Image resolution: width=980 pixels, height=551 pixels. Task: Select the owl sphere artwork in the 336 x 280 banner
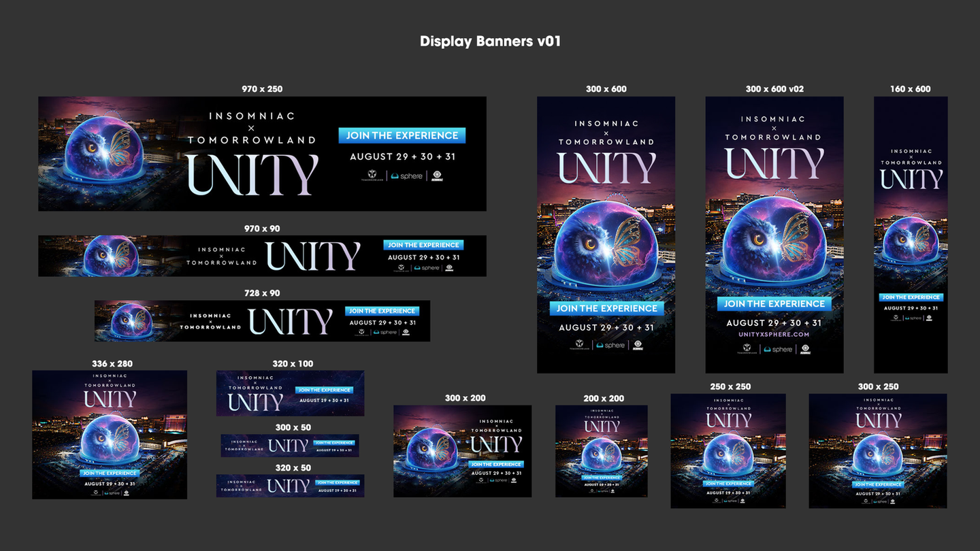110,440
